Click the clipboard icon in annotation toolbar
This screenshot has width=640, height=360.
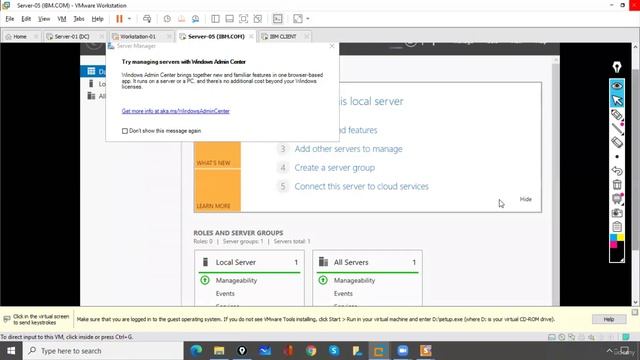pyautogui.click(x=617, y=227)
